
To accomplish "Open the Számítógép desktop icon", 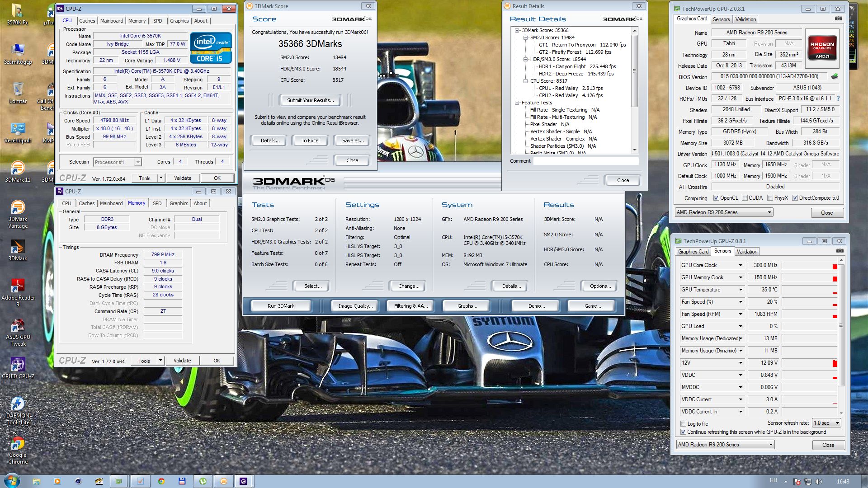I will (18, 55).
